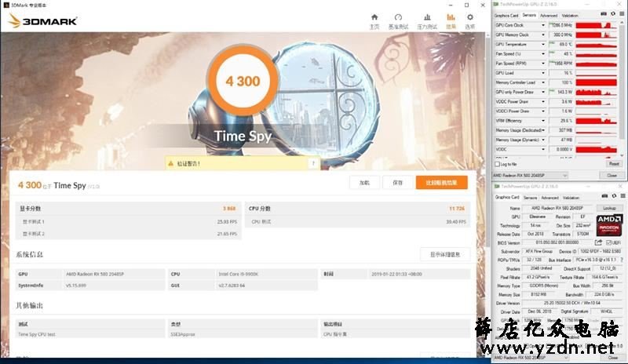The width and height of the screenshot is (628, 364).
Task: Select Graphics Card tab in GPU-Z Graphics Card window
Action: tap(507, 198)
